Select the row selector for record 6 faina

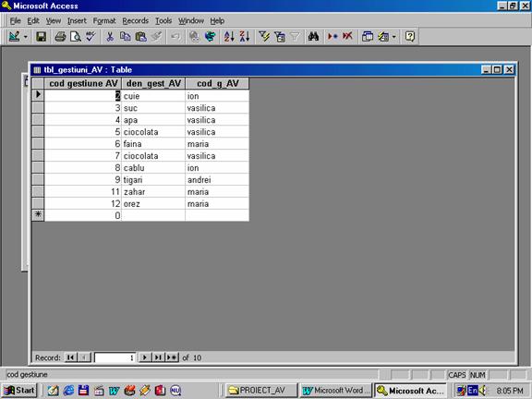[x=38, y=143]
